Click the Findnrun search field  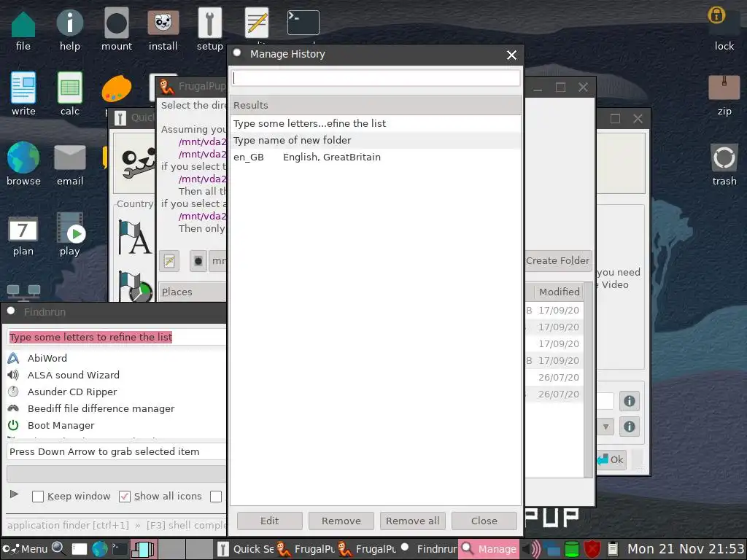pyautogui.click(x=117, y=337)
